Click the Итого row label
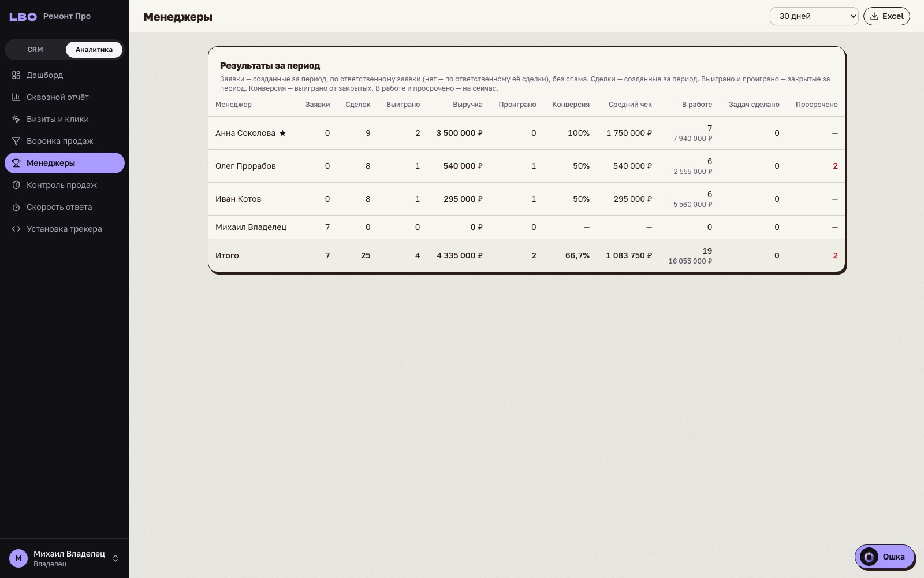The width and height of the screenshot is (924, 578). (x=227, y=255)
